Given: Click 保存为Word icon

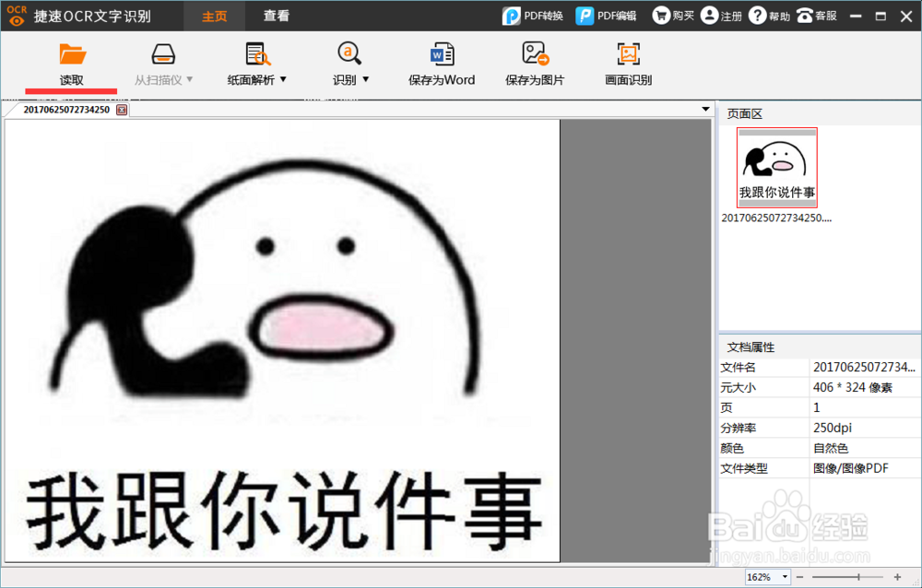Looking at the screenshot, I should (442, 53).
